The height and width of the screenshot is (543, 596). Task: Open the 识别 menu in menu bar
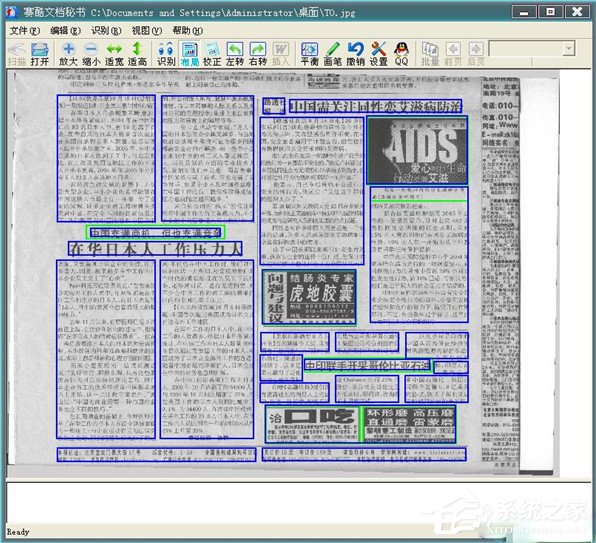(106, 30)
